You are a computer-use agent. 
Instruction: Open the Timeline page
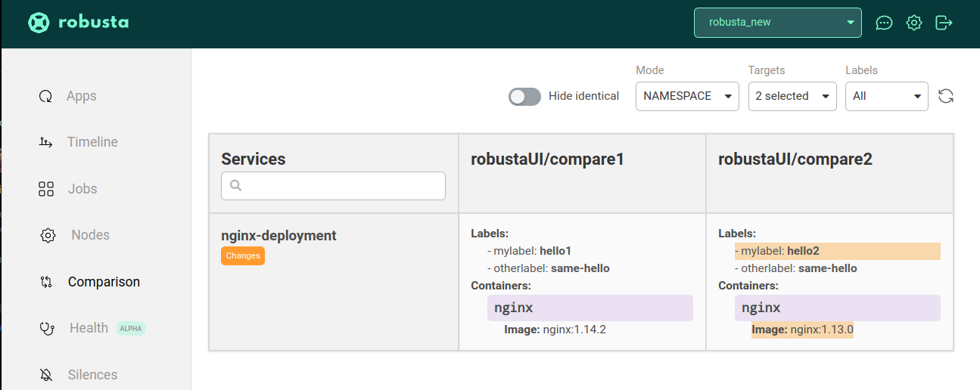click(92, 142)
